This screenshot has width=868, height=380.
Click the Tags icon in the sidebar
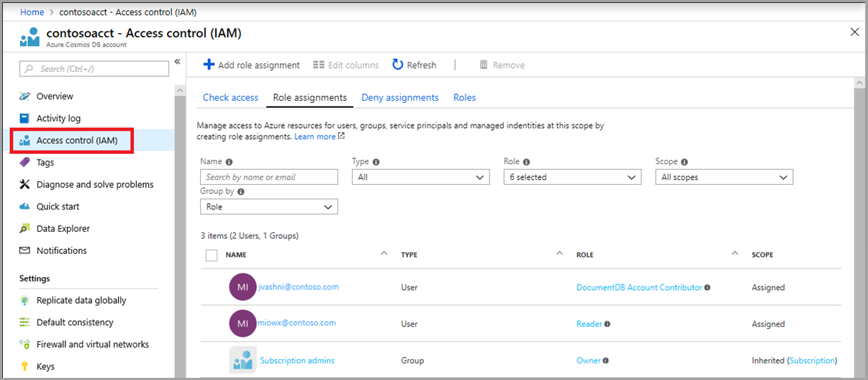[x=25, y=163]
